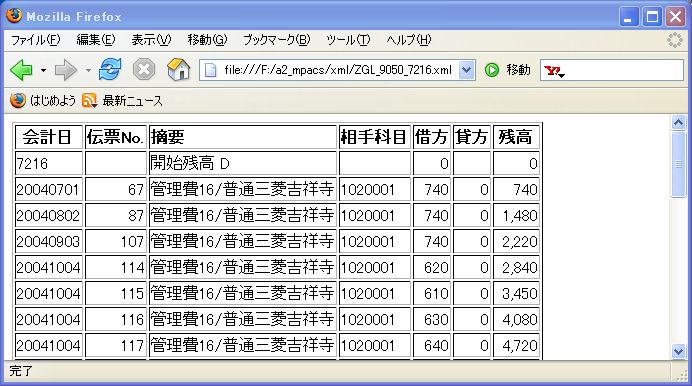The height and width of the screenshot is (386, 692).
Task: Click the date cell 20040802
Action: [x=49, y=215]
